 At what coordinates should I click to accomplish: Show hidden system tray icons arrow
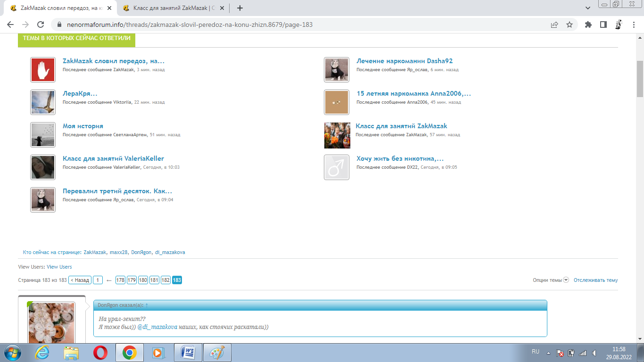tap(548, 353)
